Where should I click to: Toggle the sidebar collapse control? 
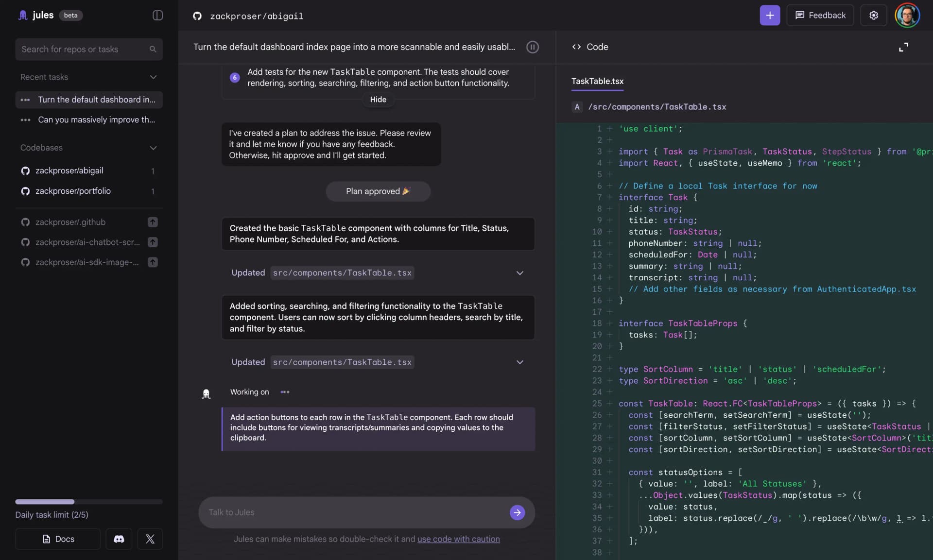[157, 15]
